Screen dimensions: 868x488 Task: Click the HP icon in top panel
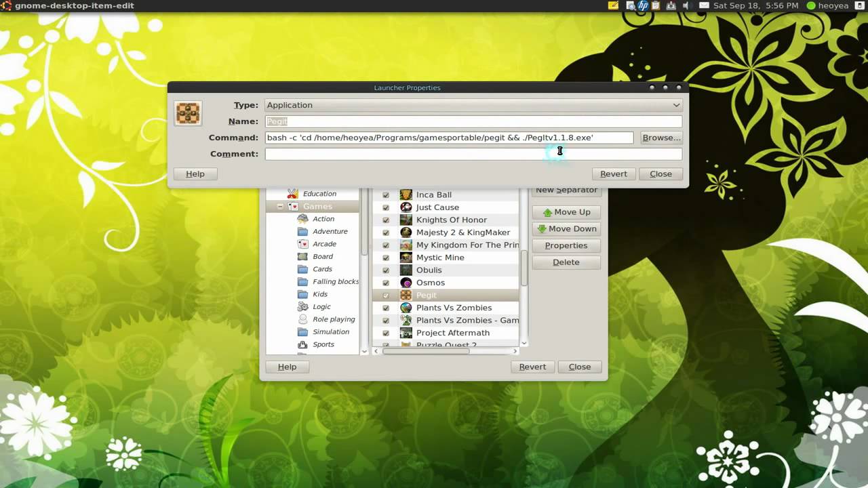tap(643, 5)
